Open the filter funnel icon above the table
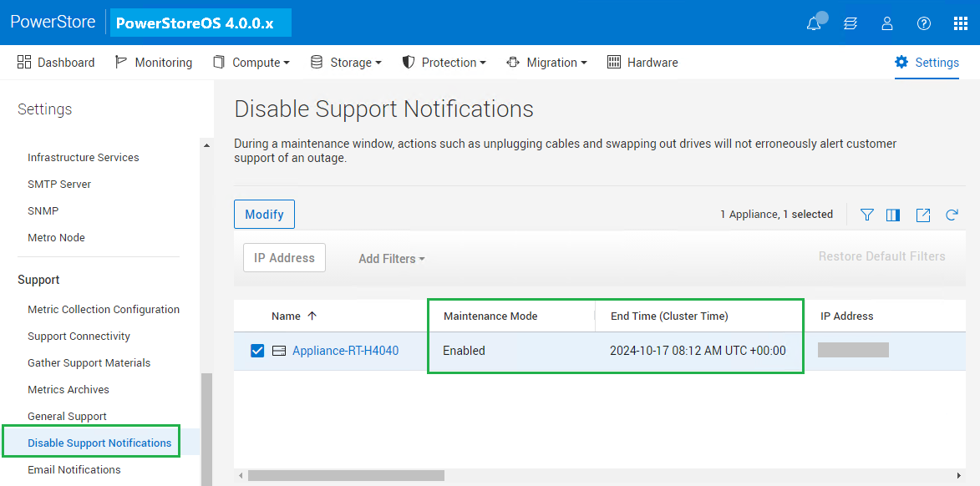Image resolution: width=980 pixels, height=486 pixels. click(x=866, y=215)
